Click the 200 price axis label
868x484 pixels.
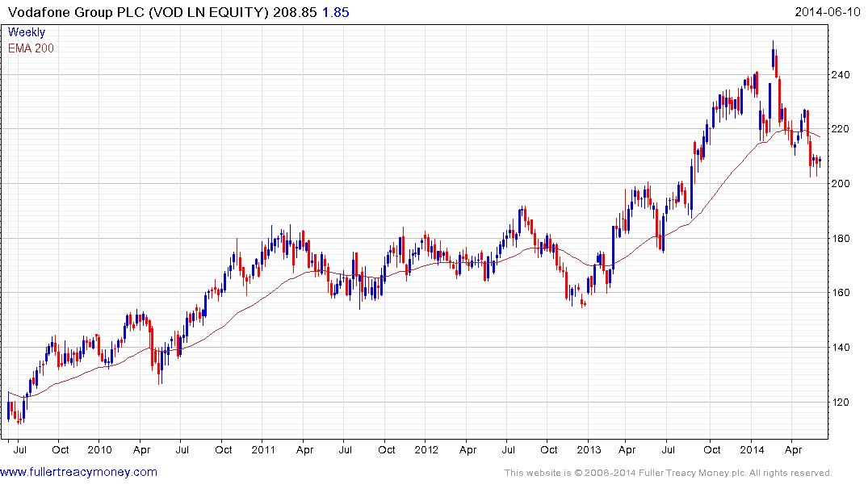pyautogui.click(x=841, y=184)
